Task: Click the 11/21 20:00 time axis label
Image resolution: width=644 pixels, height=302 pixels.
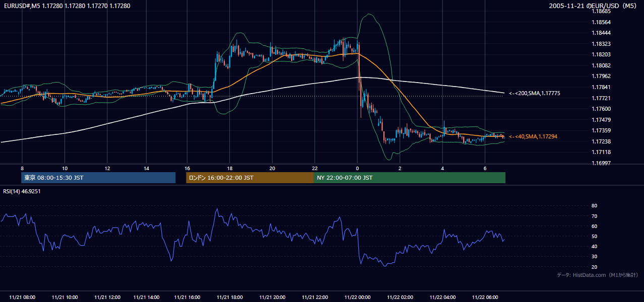Action: coord(272,297)
